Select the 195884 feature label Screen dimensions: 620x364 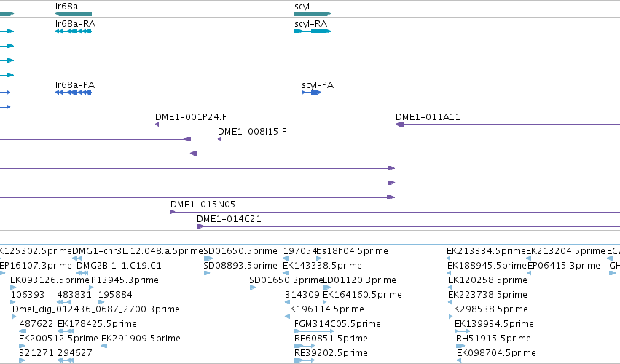tap(115, 295)
